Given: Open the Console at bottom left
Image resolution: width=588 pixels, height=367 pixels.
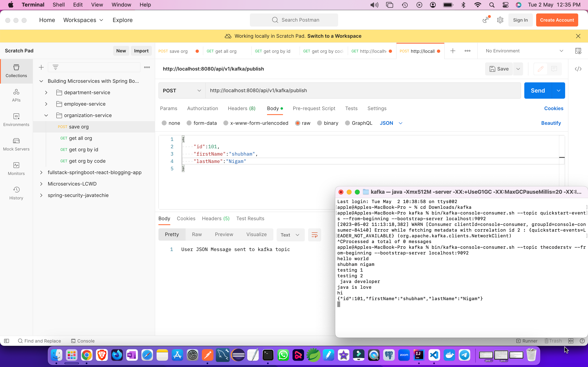Looking at the screenshot, I should (x=82, y=341).
